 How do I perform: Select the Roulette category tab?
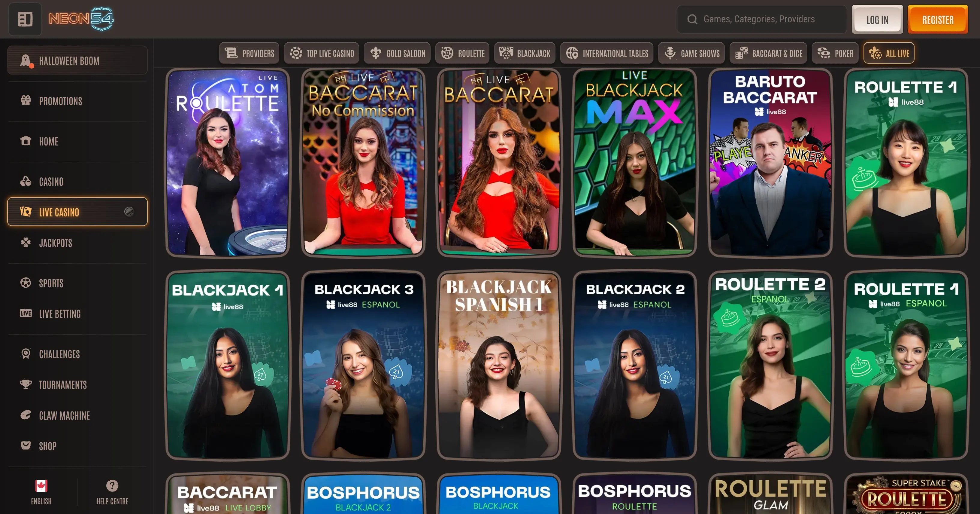click(x=463, y=53)
